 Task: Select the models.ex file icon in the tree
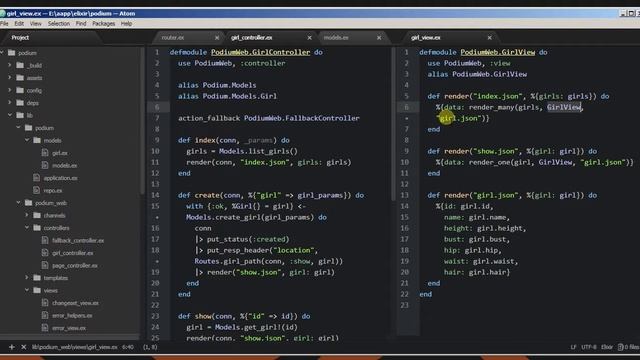click(x=45, y=165)
